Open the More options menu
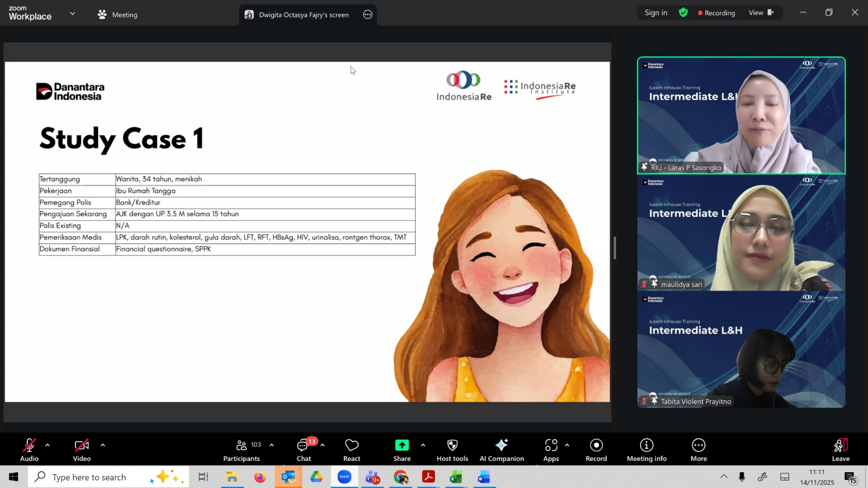Image resolution: width=868 pixels, height=488 pixels. pyautogui.click(x=698, y=450)
